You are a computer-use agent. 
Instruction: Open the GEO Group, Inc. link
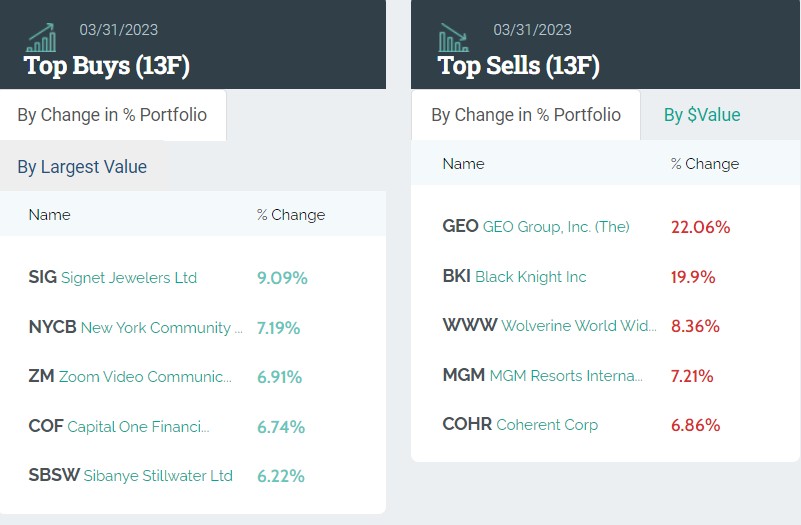pos(536,227)
